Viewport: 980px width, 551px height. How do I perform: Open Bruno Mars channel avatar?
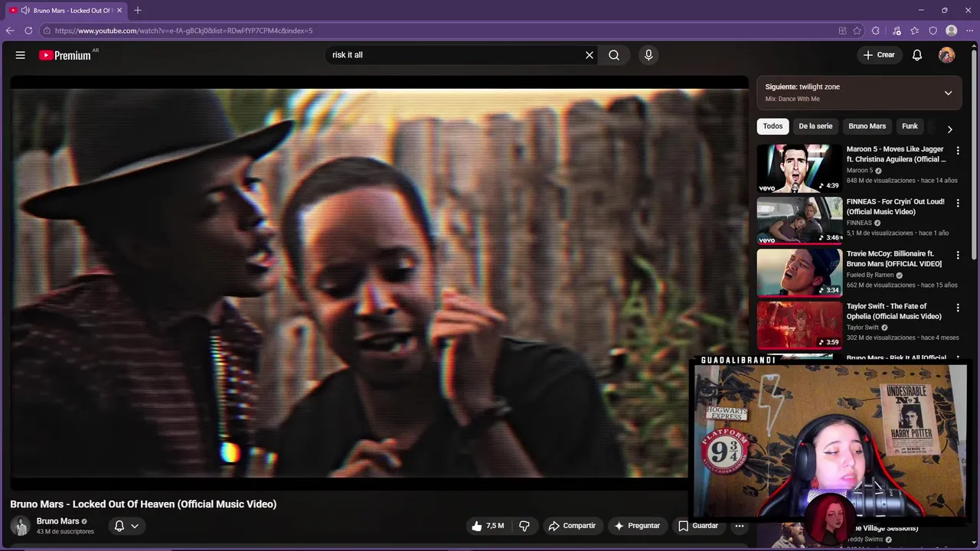click(21, 526)
